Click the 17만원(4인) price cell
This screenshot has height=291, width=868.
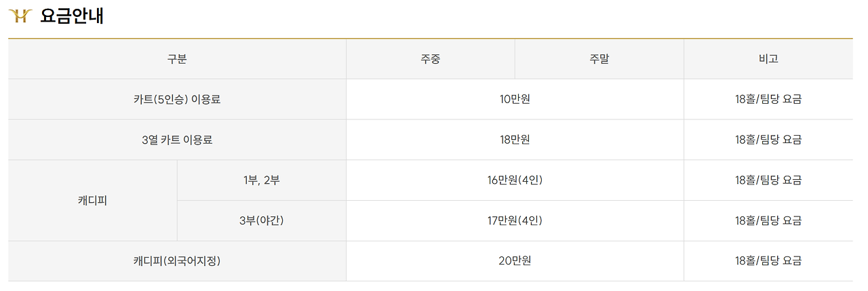click(515, 220)
